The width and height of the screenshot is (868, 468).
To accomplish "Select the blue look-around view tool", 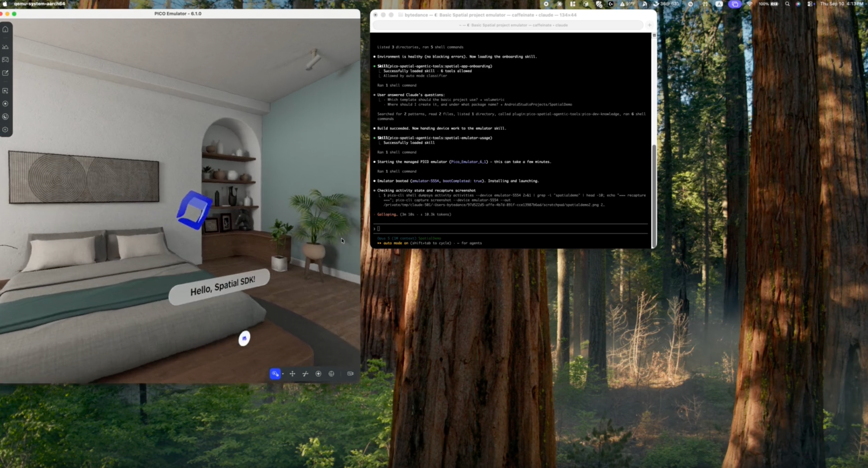I will click(275, 374).
